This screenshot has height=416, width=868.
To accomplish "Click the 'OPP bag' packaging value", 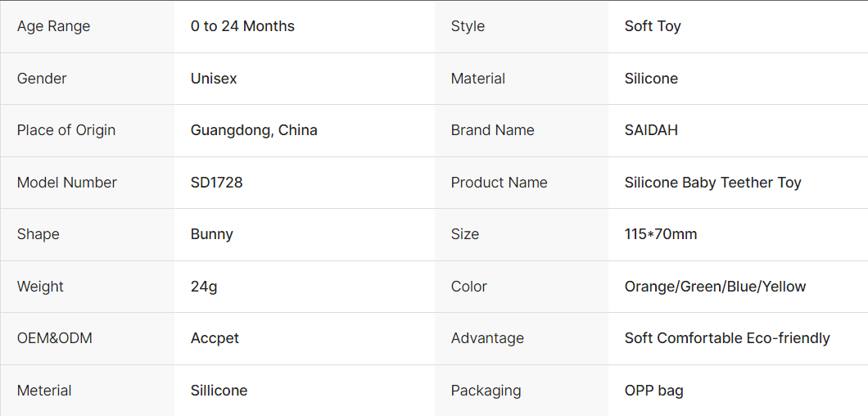I will pos(653,391).
